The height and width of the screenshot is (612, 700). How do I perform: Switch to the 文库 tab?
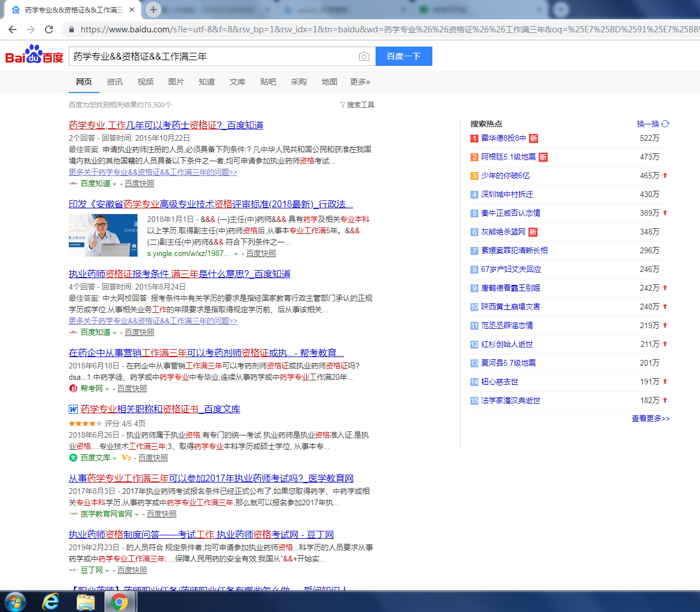[x=238, y=82]
